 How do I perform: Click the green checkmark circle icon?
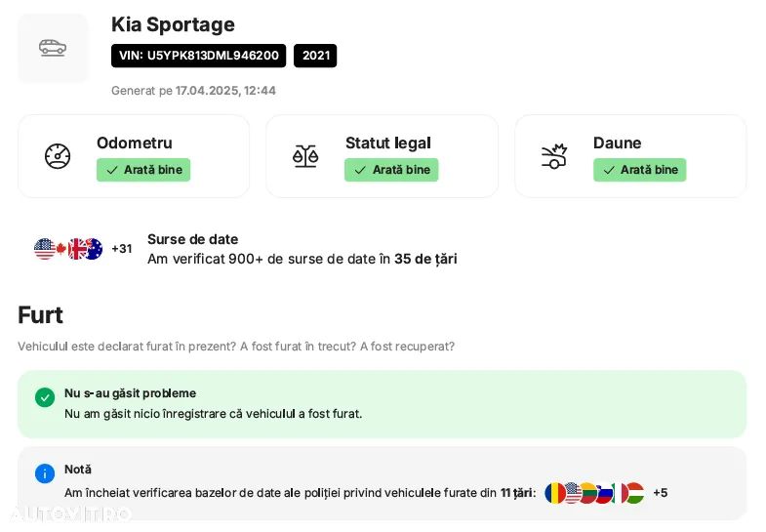coord(45,397)
